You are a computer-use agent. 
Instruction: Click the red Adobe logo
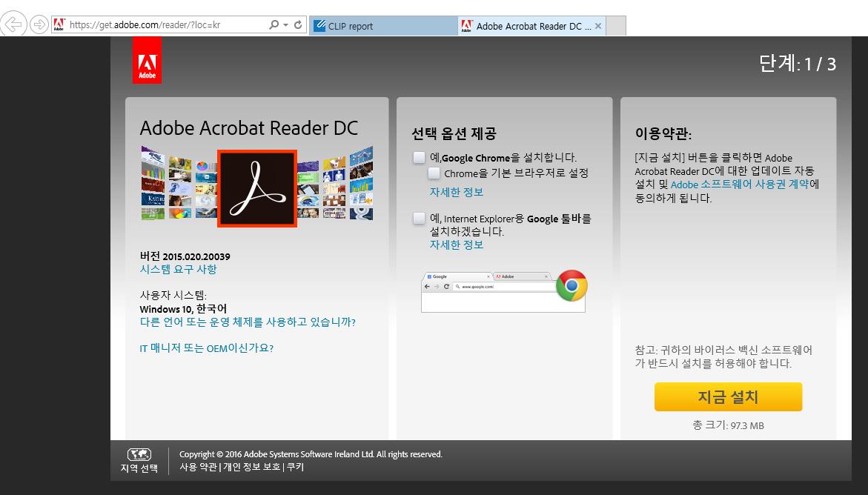click(x=148, y=60)
